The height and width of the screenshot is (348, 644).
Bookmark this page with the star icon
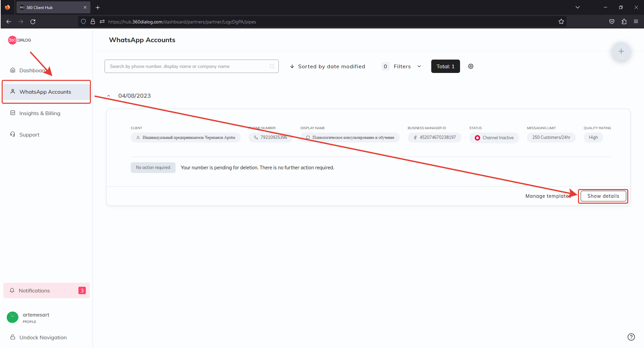(x=561, y=22)
